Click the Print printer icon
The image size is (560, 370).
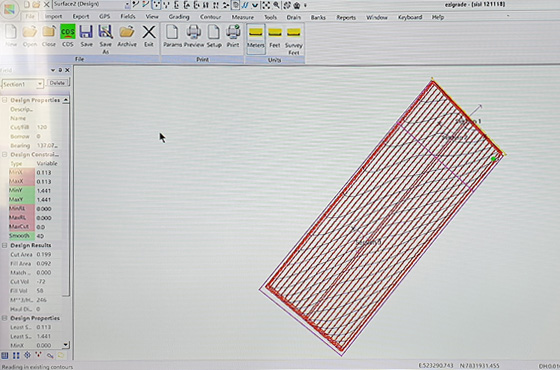pyautogui.click(x=233, y=32)
